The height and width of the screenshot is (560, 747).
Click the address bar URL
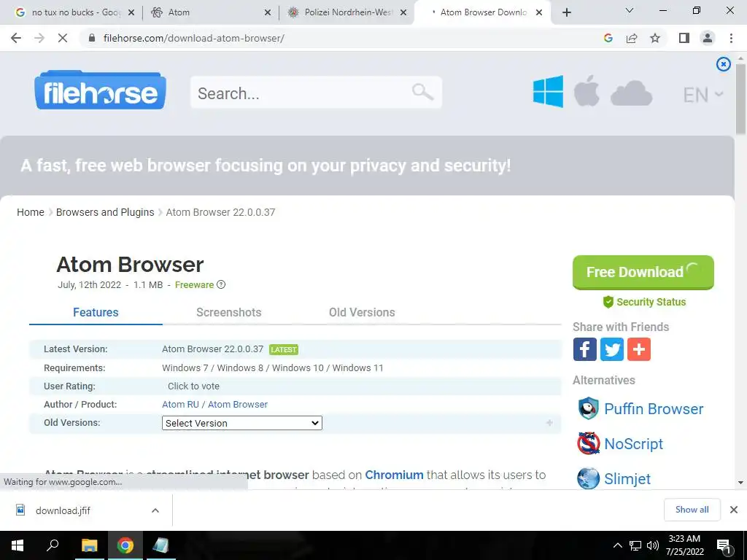[193, 38]
